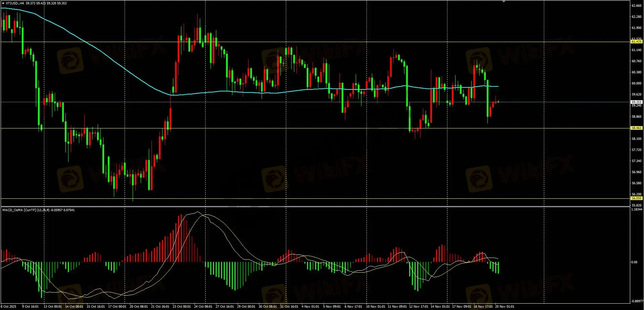Open the dropdown arrow beside XTIUSD,H4
This screenshot has width=644, height=310.
coord(3,3)
